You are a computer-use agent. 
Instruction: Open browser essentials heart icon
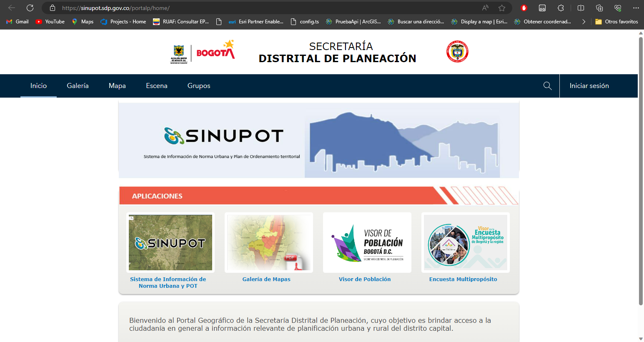618,8
